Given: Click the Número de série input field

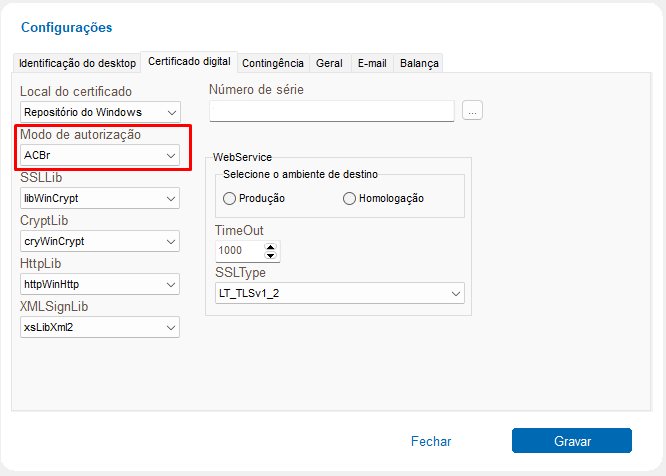Looking at the screenshot, I should (x=331, y=111).
